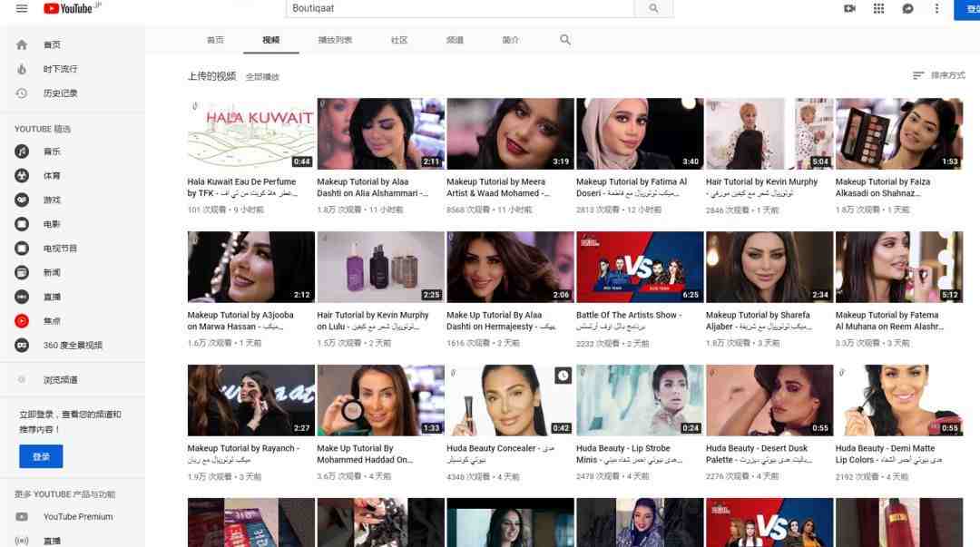Click 全部播放 play all link
Image resolution: width=980 pixels, height=547 pixels.
click(x=262, y=77)
